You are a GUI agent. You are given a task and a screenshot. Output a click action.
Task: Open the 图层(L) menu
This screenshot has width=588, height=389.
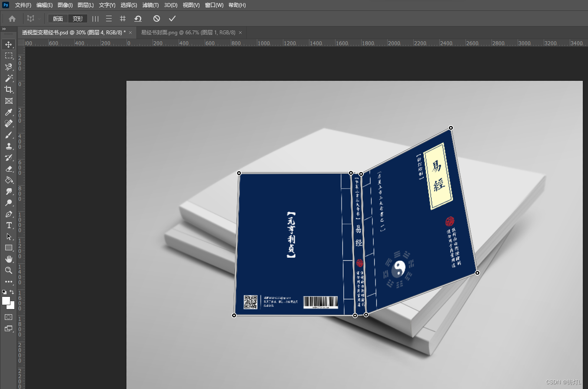pos(86,5)
